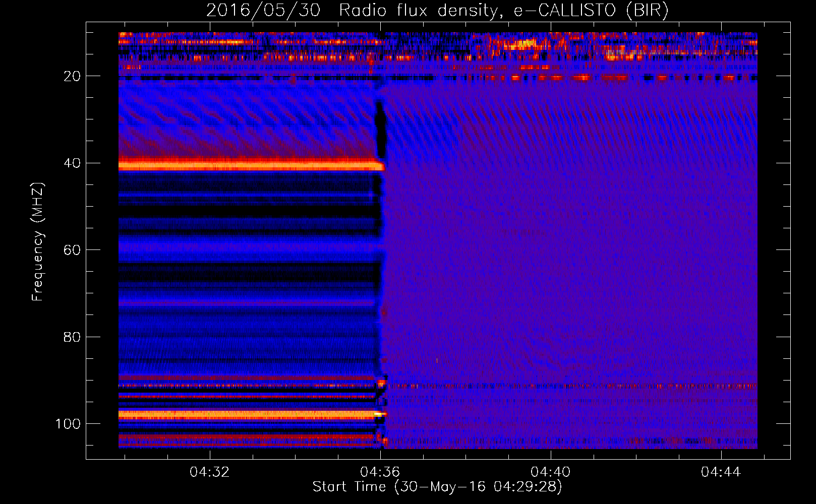
Task: Click the 04:40 time tick label
Action: tap(550, 472)
